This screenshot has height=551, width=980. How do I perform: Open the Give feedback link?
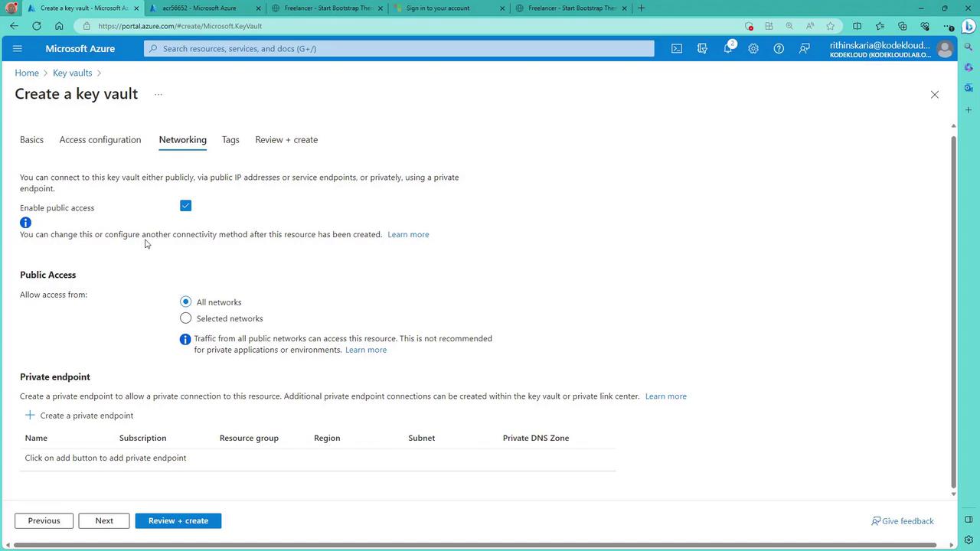(x=903, y=521)
